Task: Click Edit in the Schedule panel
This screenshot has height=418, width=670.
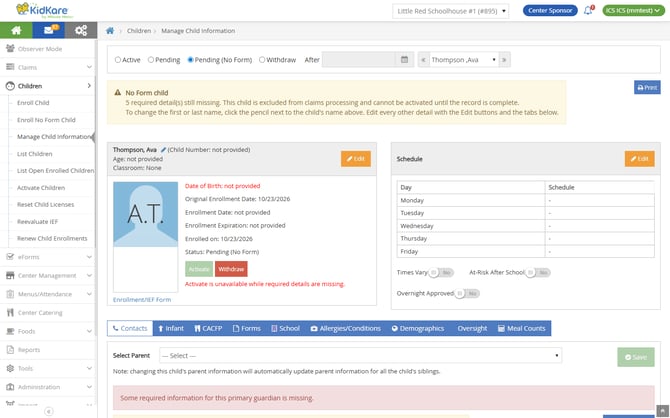Action: point(639,159)
